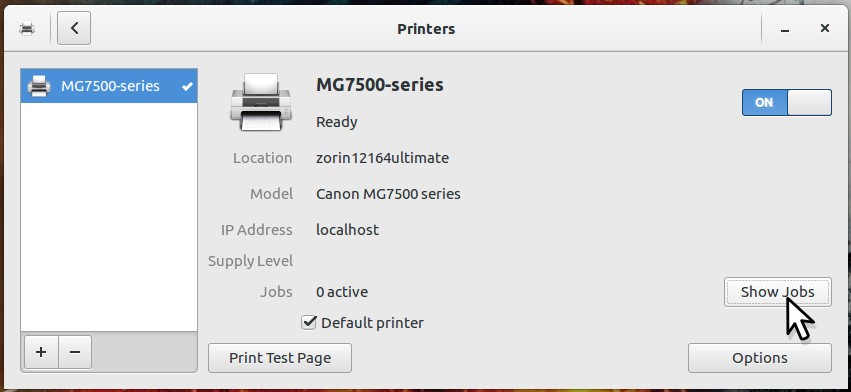Open printer Options

pos(759,358)
